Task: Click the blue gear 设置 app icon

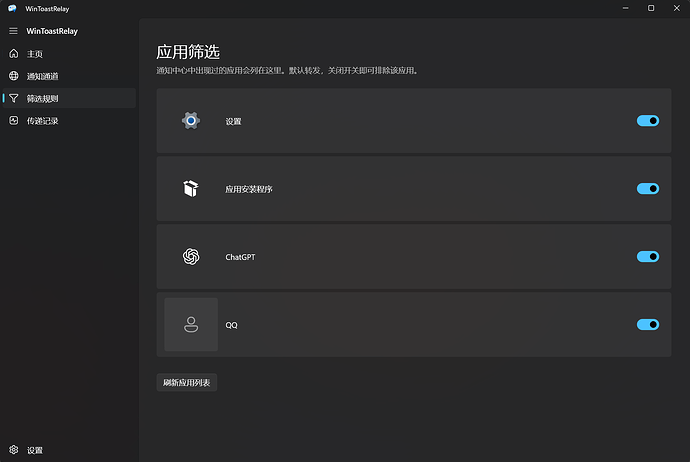Action: (191, 121)
